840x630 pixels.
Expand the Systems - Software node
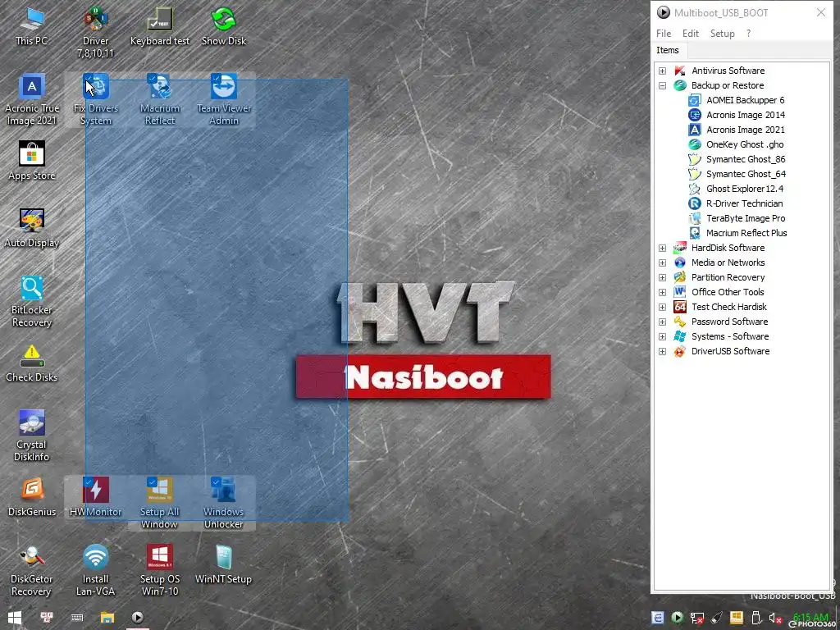tap(662, 336)
